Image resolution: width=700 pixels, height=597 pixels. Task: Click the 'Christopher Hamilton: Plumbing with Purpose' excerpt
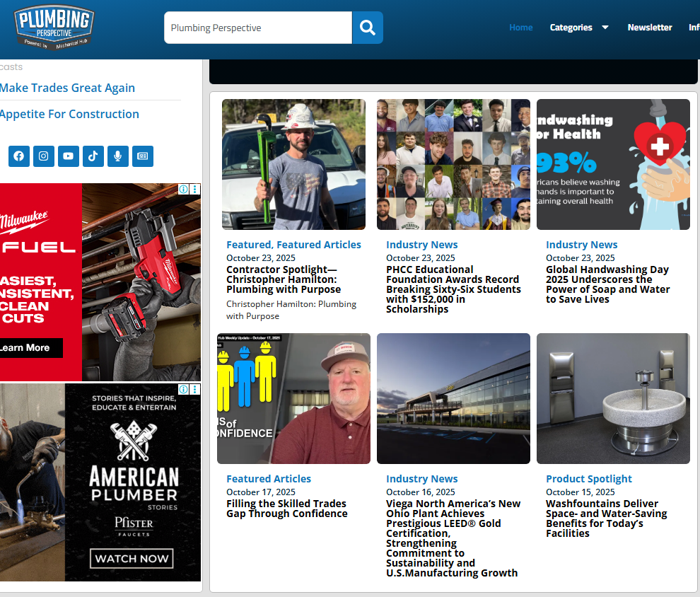tap(291, 310)
